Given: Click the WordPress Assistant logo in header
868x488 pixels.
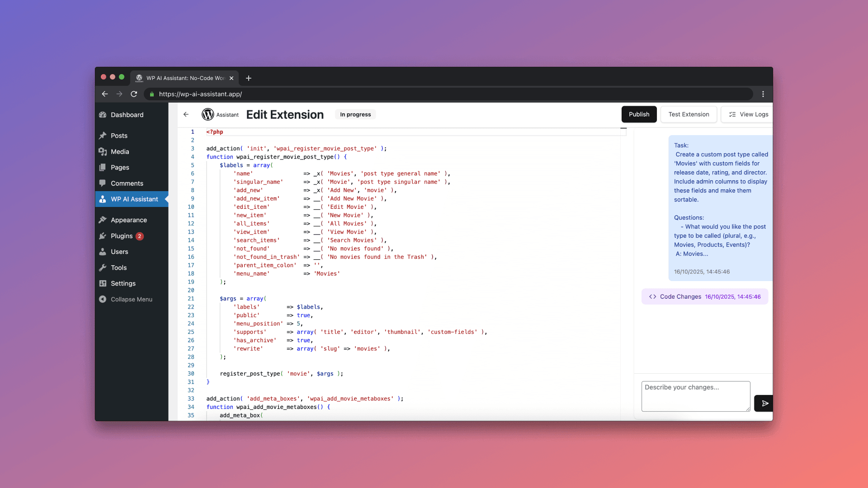Looking at the screenshot, I should tap(208, 114).
